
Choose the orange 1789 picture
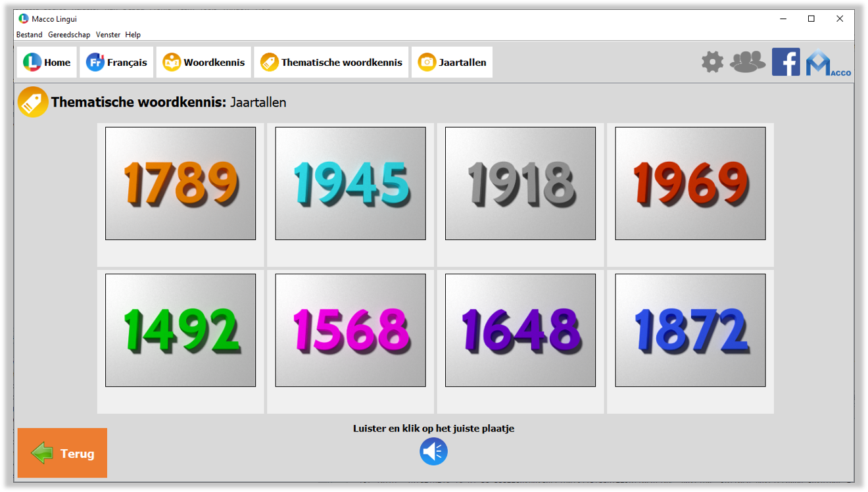click(180, 184)
